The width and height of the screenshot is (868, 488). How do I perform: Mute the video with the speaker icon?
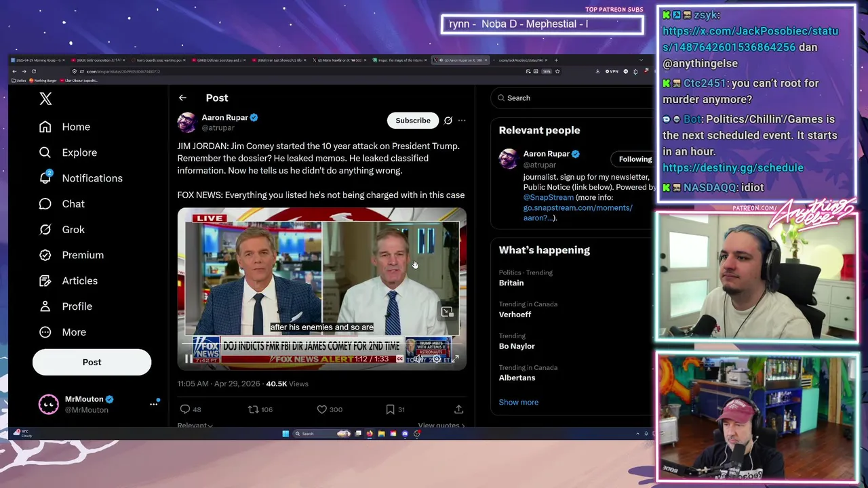pos(418,359)
